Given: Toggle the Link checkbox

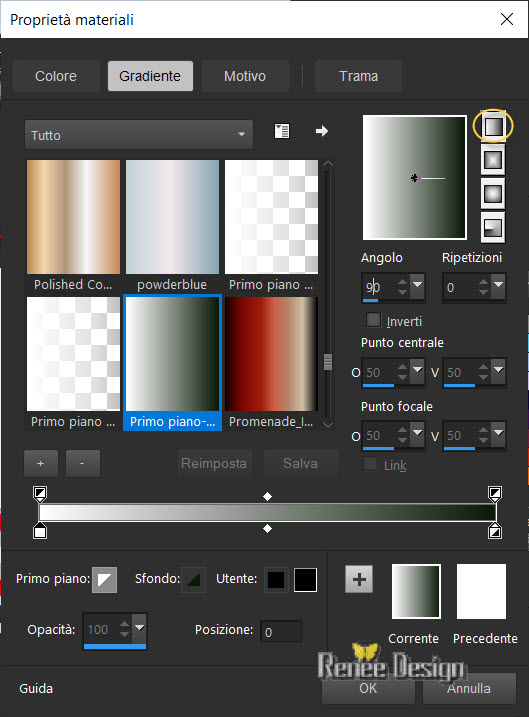Looking at the screenshot, I should (x=370, y=464).
